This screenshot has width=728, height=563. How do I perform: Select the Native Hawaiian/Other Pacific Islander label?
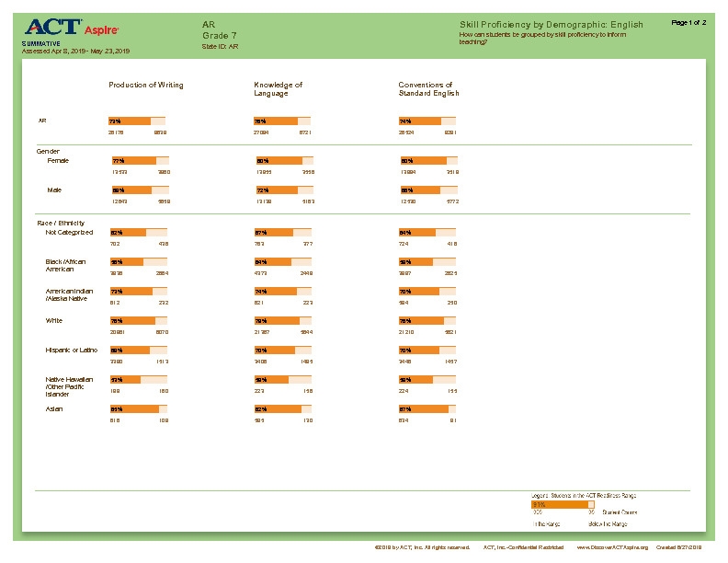70,386
